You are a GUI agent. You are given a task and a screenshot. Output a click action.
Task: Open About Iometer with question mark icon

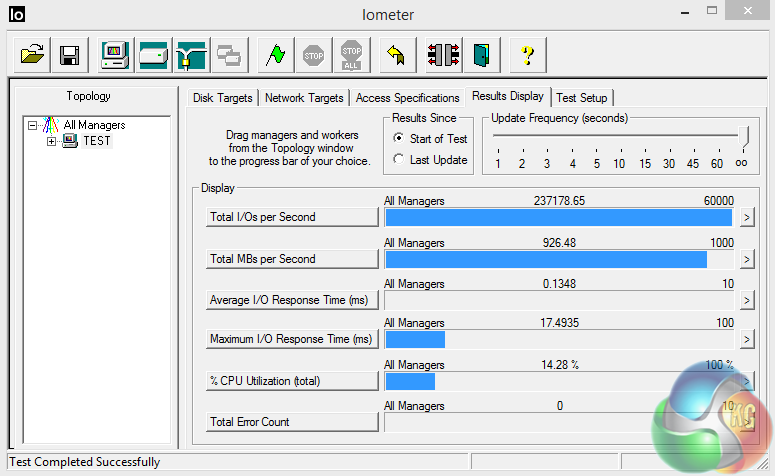(x=527, y=55)
